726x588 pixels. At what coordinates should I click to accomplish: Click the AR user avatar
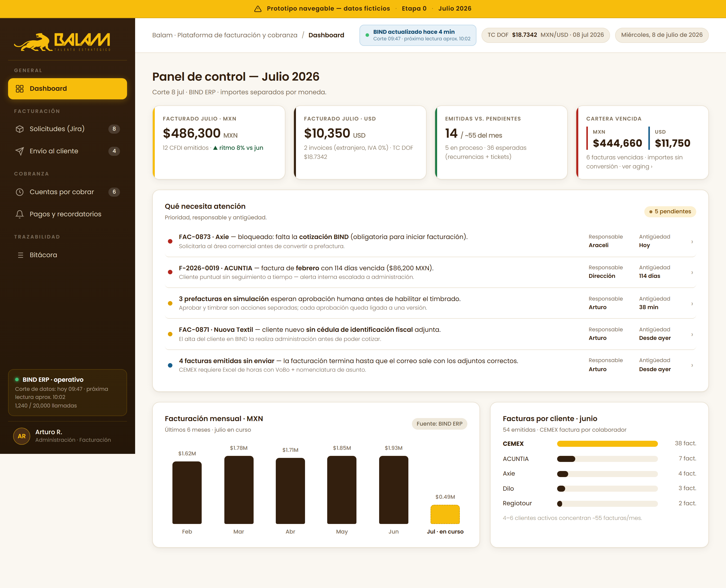pyautogui.click(x=22, y=436)
